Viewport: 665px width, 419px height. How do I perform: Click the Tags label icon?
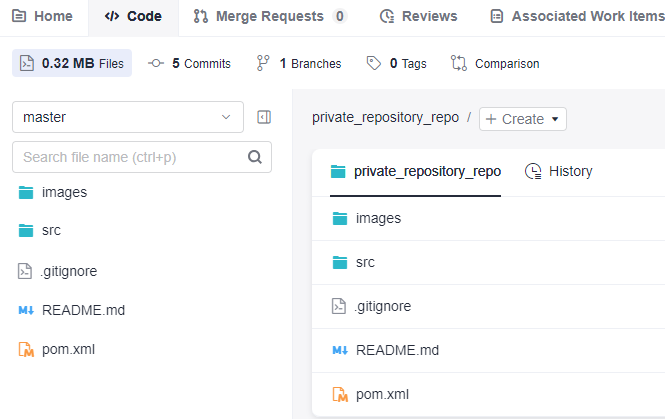(374, 63)
